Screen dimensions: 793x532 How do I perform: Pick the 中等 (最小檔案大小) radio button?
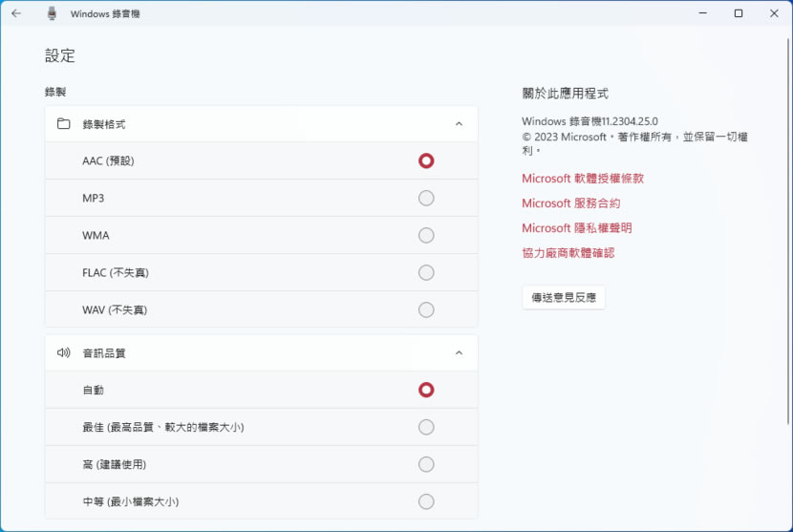[x=426, y=501]
